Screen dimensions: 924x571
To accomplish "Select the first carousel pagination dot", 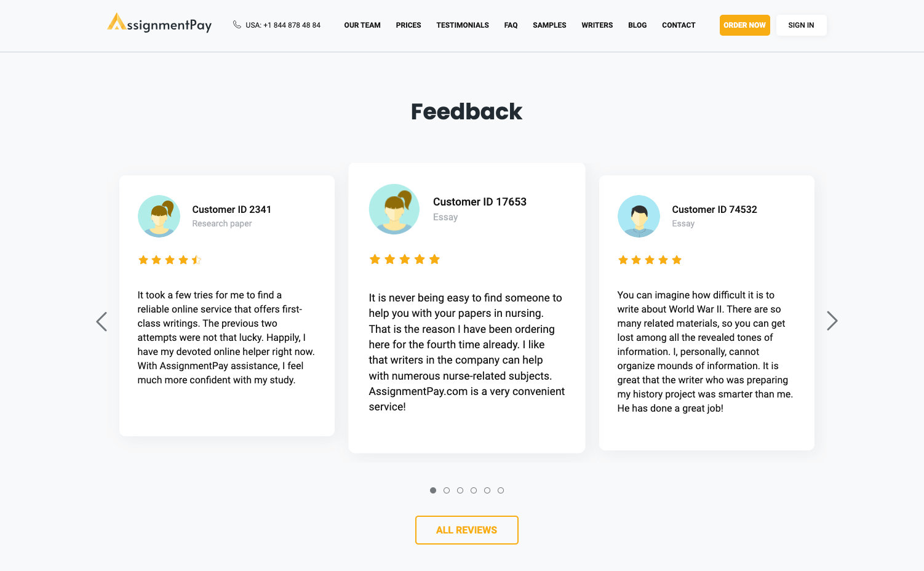I will (x=433, y=490).
